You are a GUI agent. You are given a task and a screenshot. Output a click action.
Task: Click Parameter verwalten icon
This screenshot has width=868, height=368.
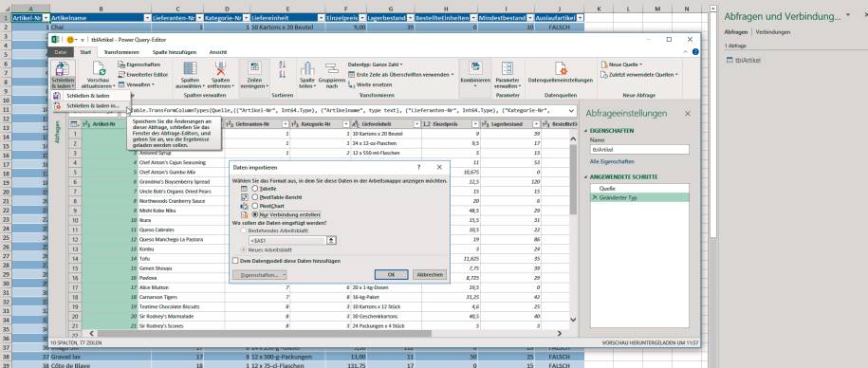click(x=508, y=68)
